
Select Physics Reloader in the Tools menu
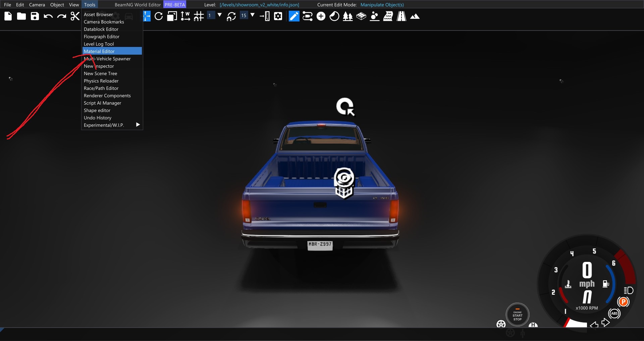pos(112,81)
